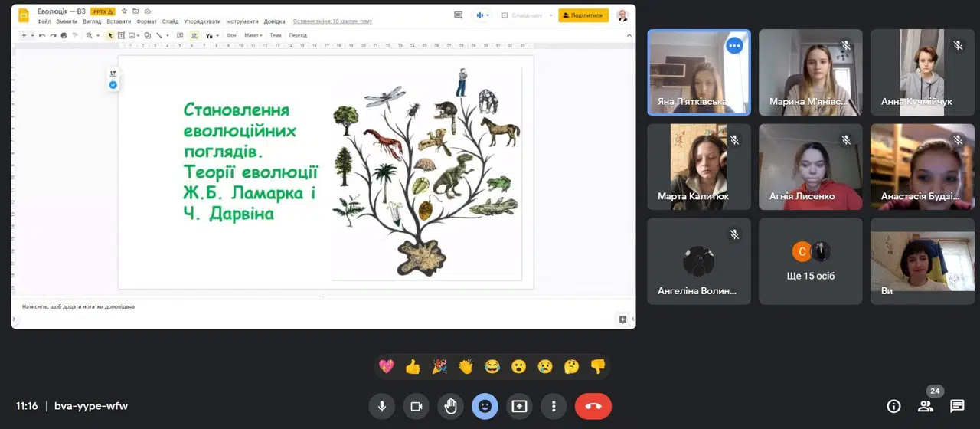Open the Файл menu
The height and width of the screenshot is (429, 980).
(x=44, y=21)
